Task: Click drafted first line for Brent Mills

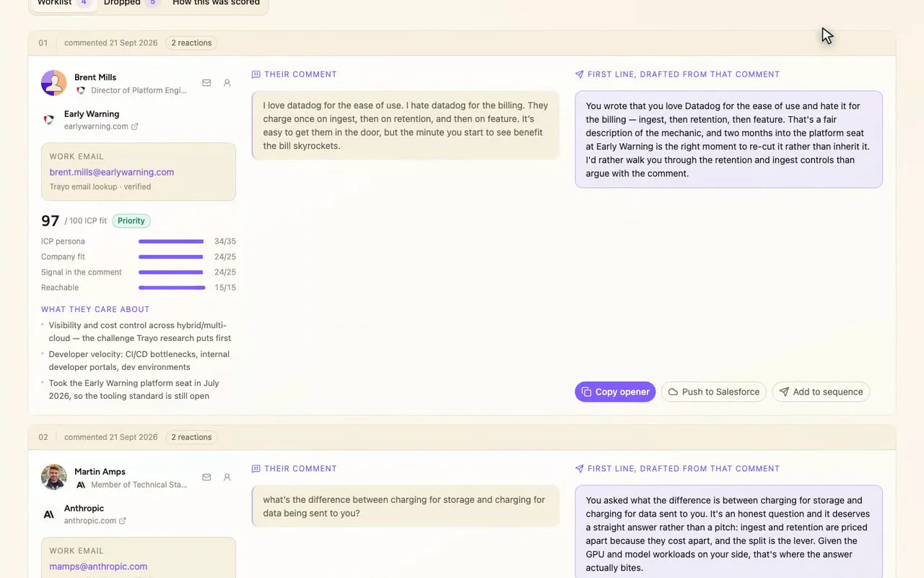Action: click(x=728, y=139)
